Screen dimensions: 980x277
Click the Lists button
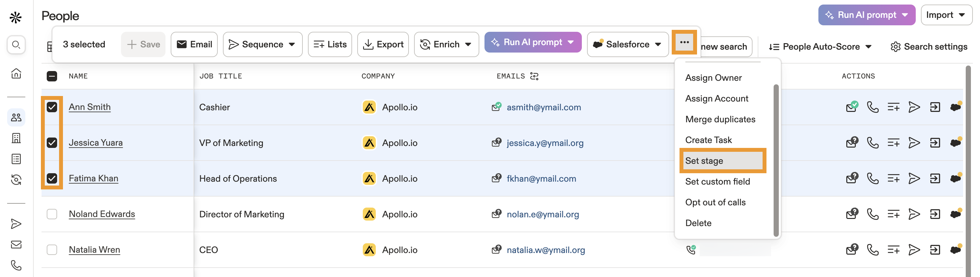coord(330,44)
